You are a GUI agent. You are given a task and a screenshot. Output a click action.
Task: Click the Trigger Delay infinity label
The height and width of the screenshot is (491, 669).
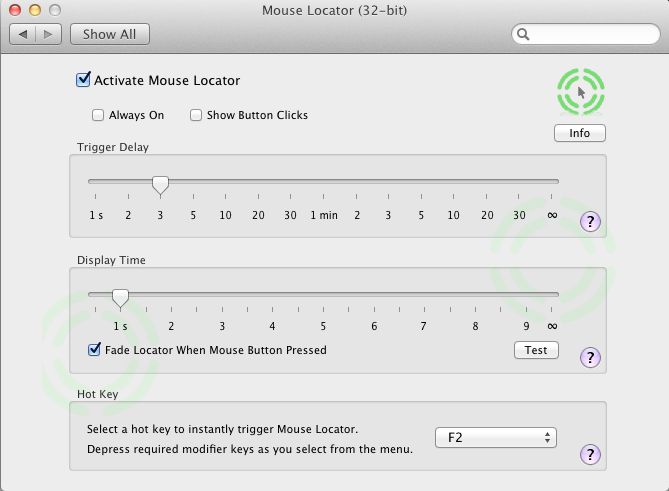(x=552, y=215)
